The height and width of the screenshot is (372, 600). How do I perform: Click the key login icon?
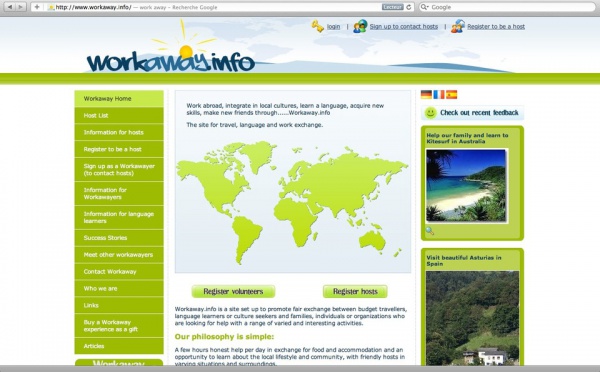(x=318, y=26)
